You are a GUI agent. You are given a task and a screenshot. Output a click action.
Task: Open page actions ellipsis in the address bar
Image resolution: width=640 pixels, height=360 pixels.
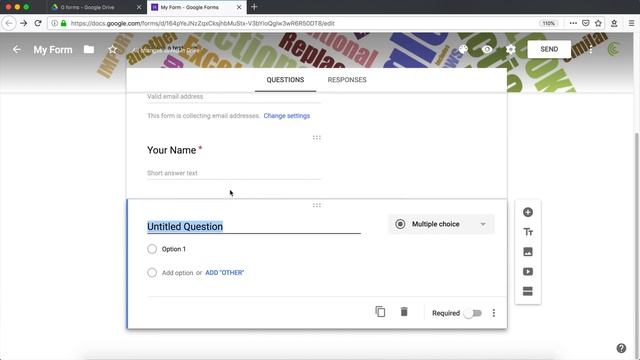click(x=573, y=23)
